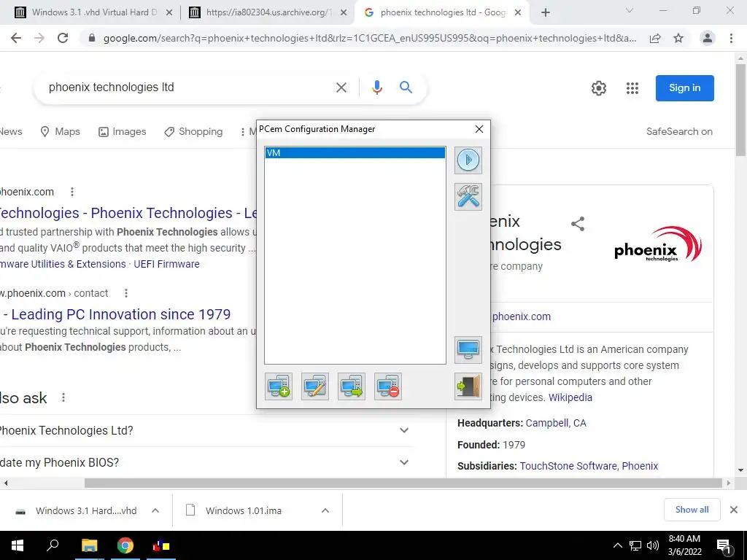Viewport: 747px width, 560px height.
Task: Share this page from address bar
Action: click(x=655, y=38)
